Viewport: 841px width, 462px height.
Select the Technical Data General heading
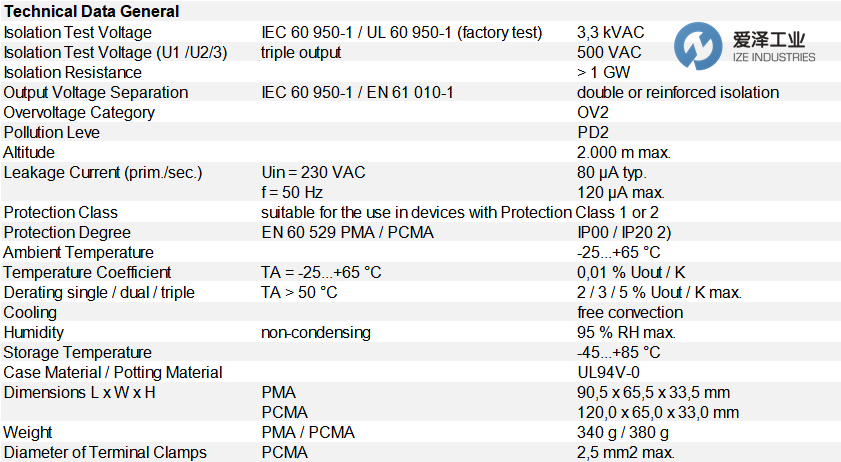coord(91,12)
